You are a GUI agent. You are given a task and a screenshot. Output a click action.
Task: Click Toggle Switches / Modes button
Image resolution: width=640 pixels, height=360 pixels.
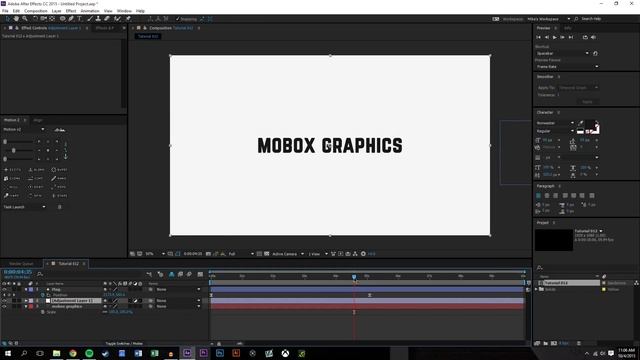click(124, 344)
